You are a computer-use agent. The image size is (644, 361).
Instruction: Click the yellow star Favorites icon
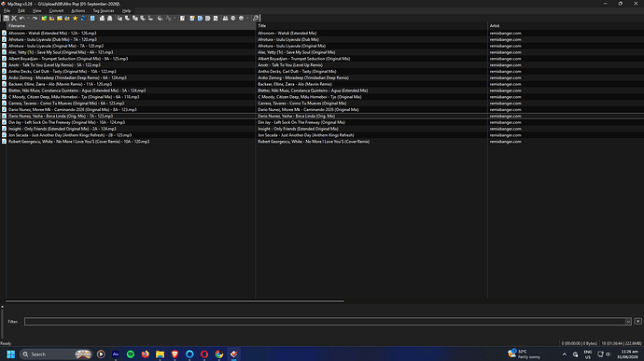(75, 18)
